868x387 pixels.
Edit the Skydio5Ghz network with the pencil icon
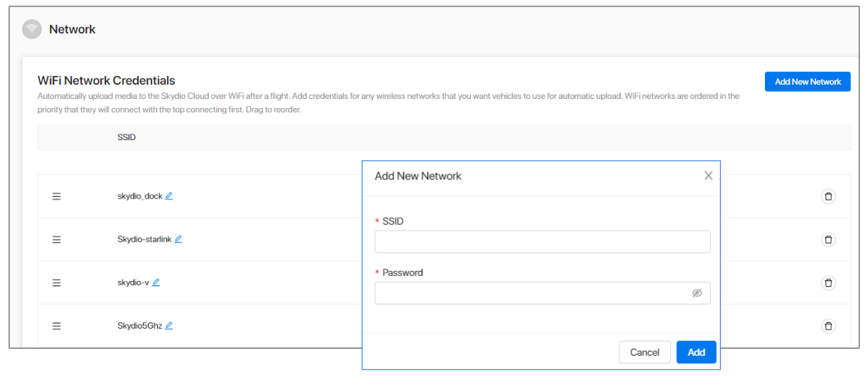point(169,325)
